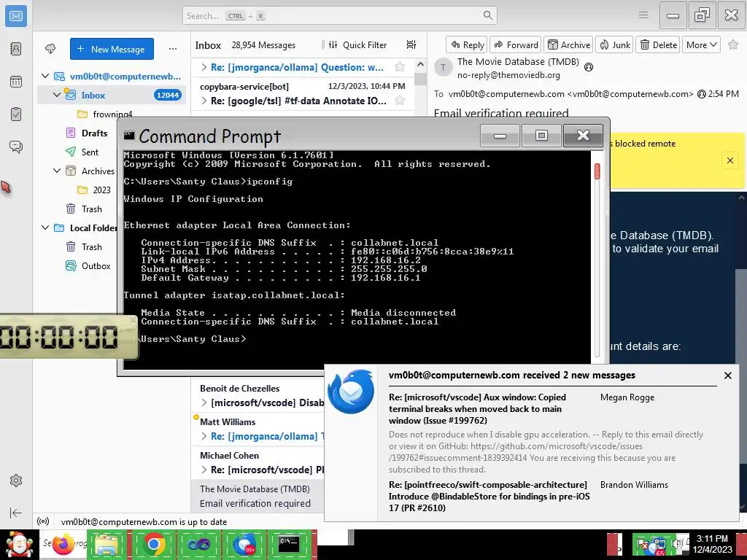Open the More actions dropdown
The width and height of the screenshot is (747, 560).
point(701,44)
